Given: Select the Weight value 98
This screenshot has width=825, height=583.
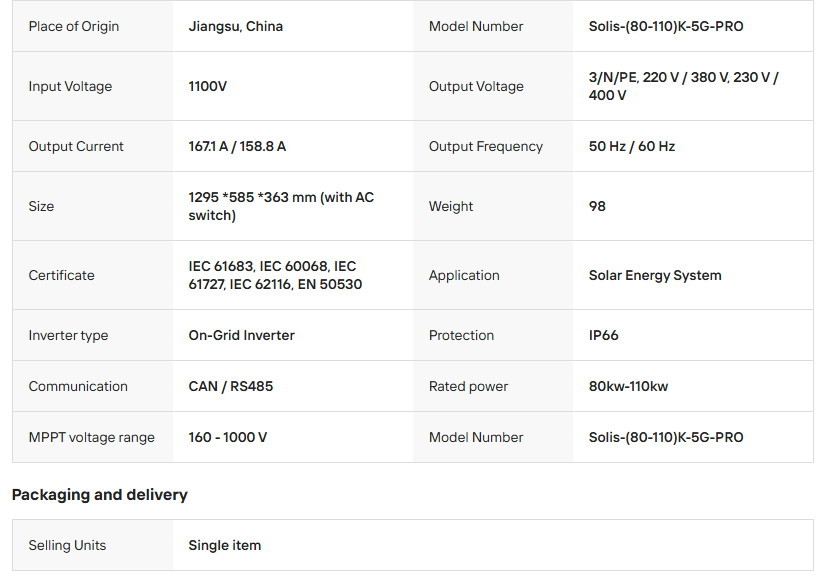Looking at the screenshot, I should (597, 207).
